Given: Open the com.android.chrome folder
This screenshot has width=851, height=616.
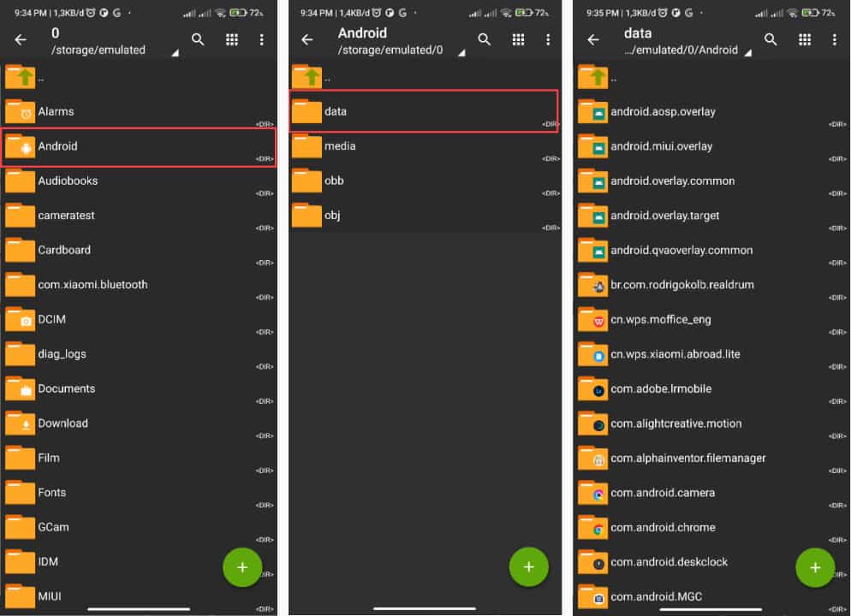Looking at the screenshot, I should 662,527.
